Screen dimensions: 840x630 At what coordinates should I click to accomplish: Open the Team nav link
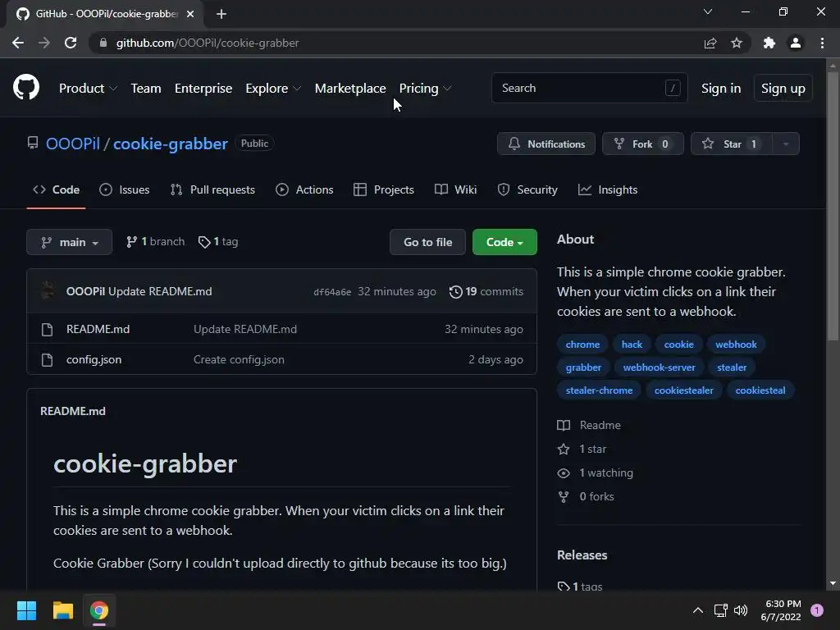[x=146, y=89]
